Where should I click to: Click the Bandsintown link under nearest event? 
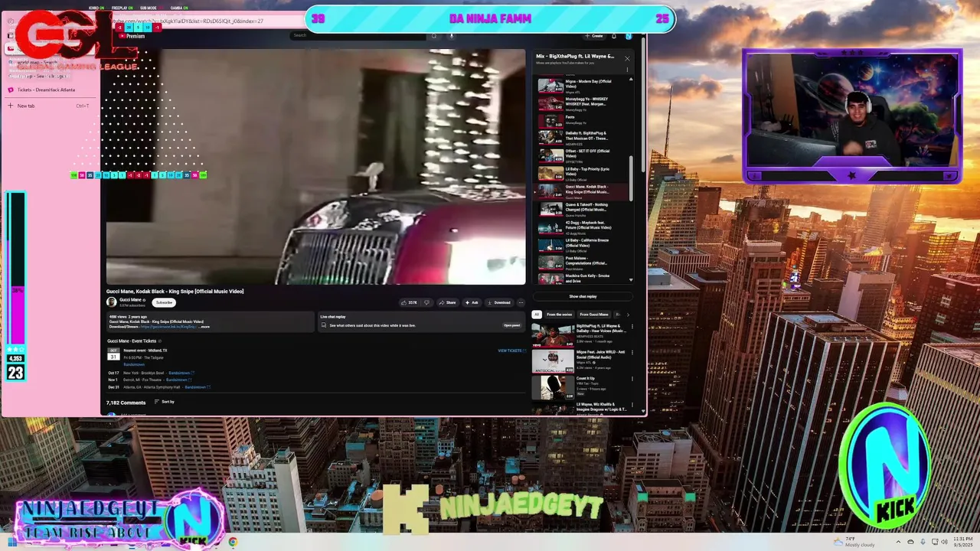[x=134, y=364]
